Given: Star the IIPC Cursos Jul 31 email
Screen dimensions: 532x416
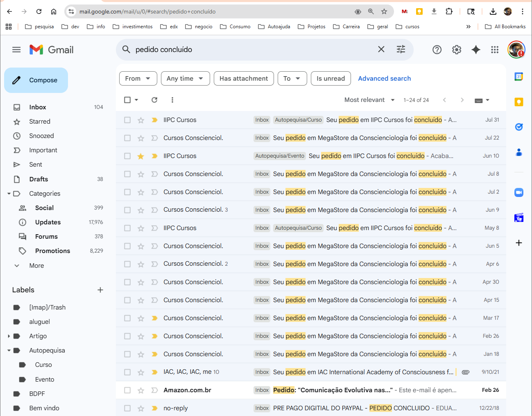Looking at the screenshot, I should (x=141, y=120).
